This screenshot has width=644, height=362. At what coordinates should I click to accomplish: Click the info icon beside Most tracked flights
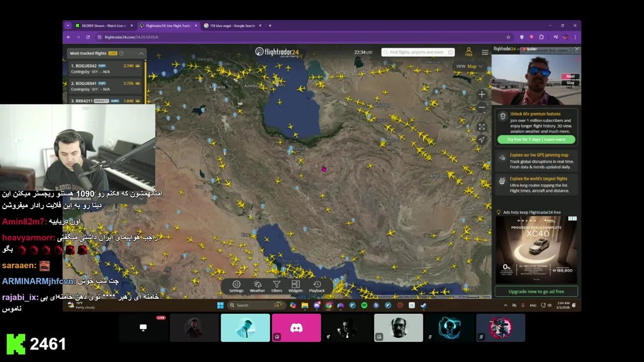[121, 53]
